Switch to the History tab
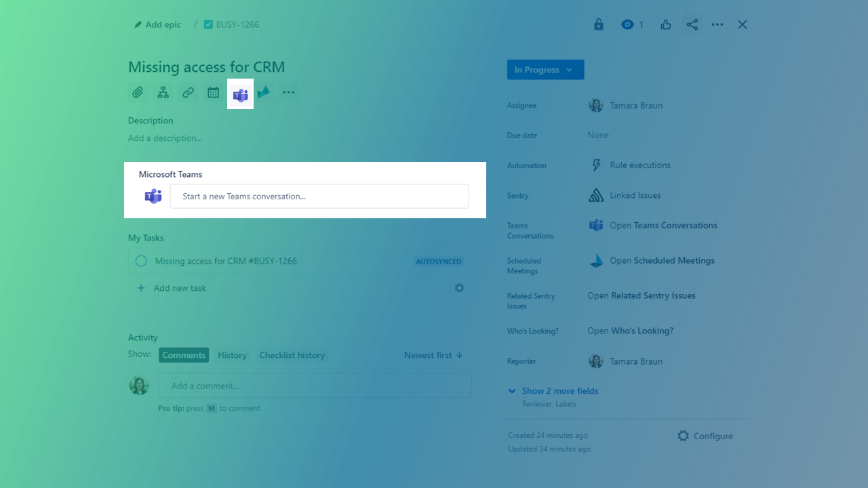 232,355
